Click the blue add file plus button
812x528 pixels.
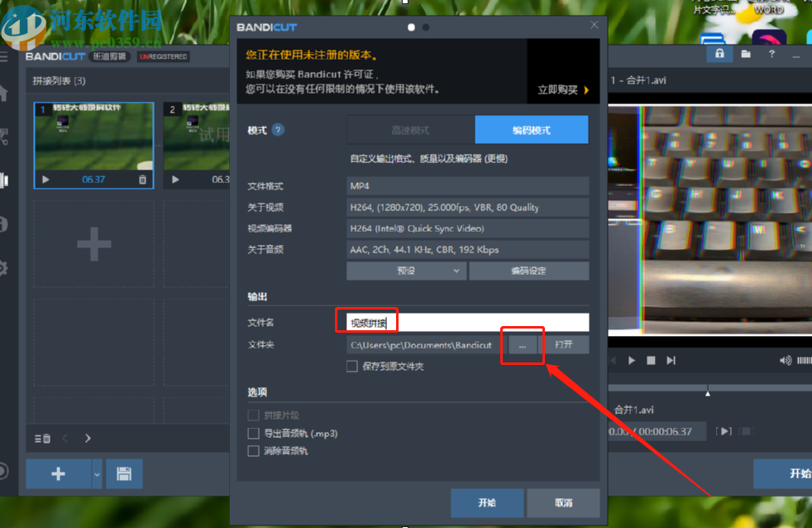point(59,473)
